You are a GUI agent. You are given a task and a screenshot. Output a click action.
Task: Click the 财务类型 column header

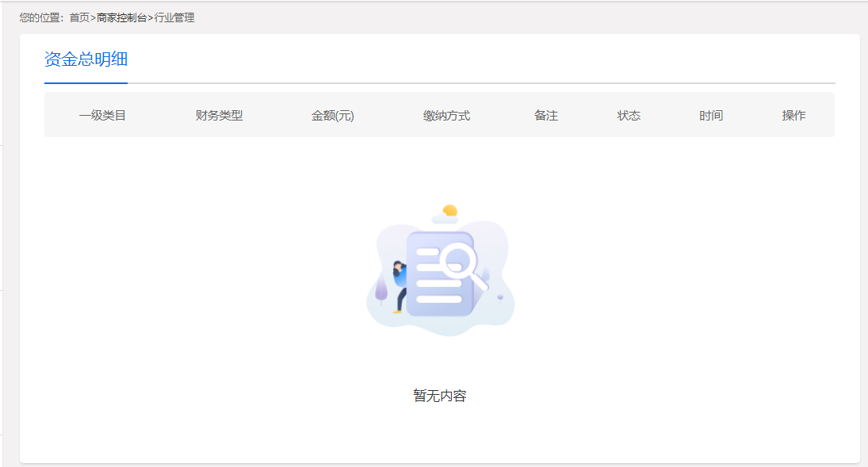click(220, 115)
